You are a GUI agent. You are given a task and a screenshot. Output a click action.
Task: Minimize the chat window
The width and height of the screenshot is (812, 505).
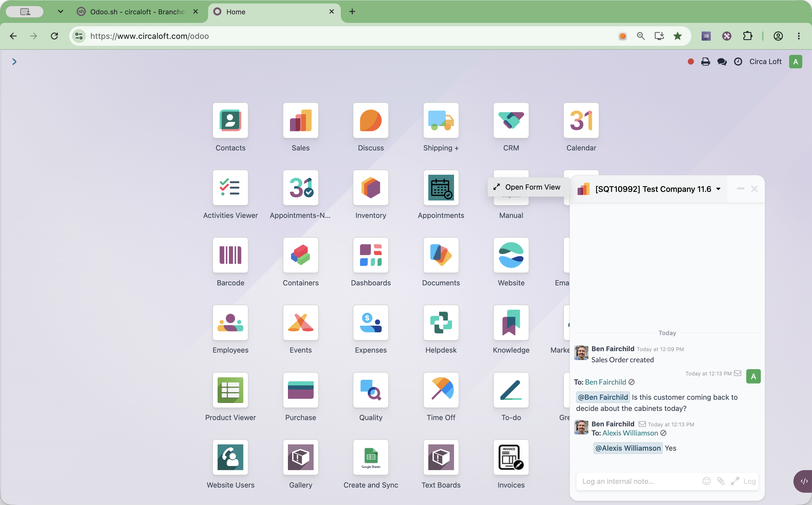coord(740,189)
